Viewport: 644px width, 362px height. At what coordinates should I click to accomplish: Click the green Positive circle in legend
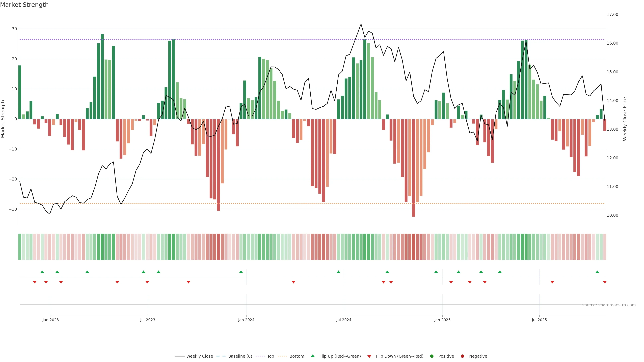tap(432, 356)
